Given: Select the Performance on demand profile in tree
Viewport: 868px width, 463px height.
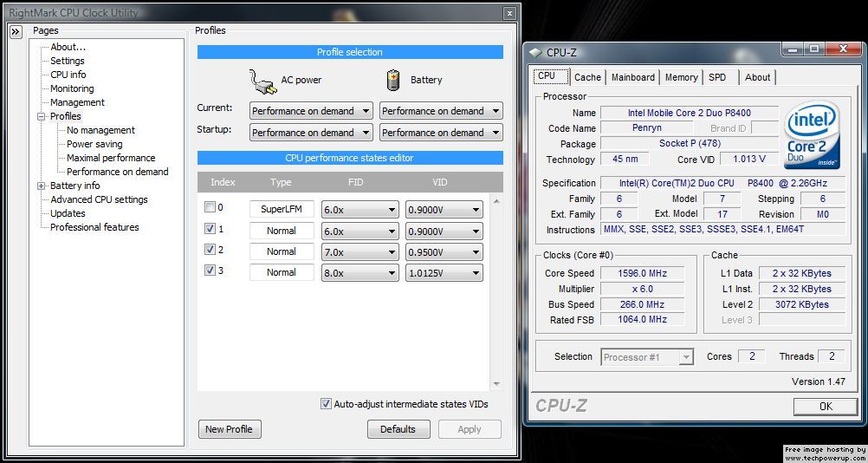Looking at the screenshot, I should (117, 172).
